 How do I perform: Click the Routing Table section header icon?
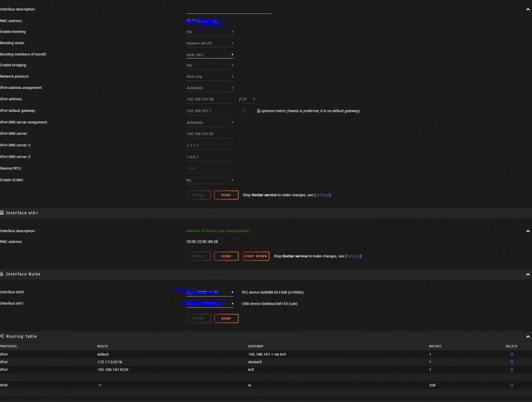click(2, 336)
